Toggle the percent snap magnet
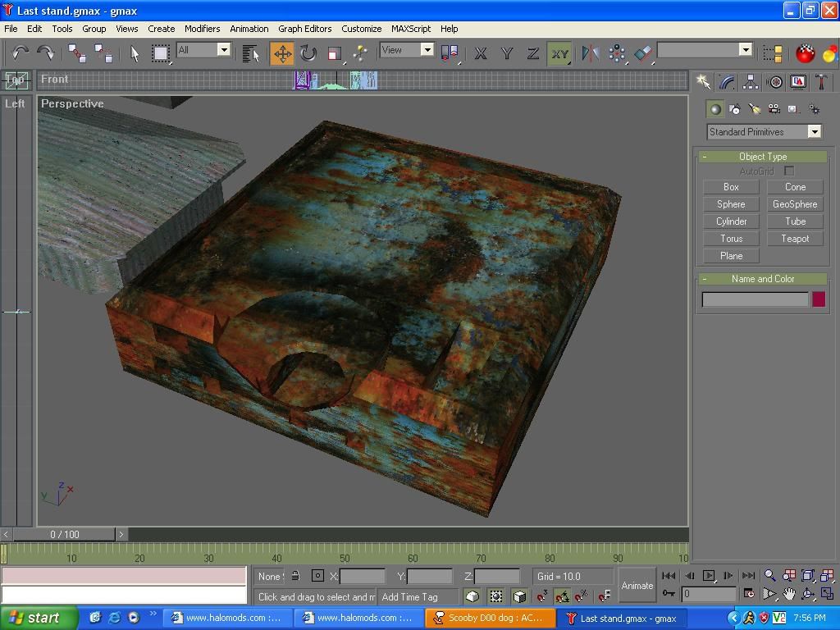 (582, 596)
